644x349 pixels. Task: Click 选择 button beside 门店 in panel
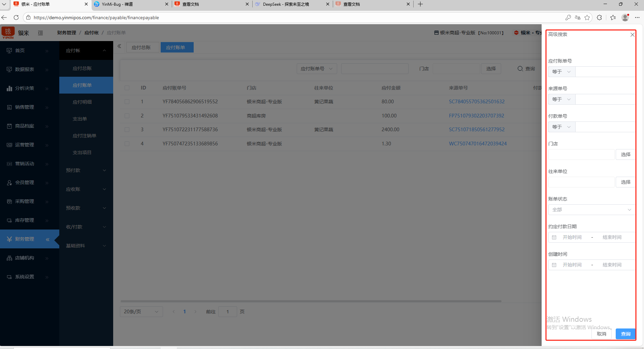625,154
